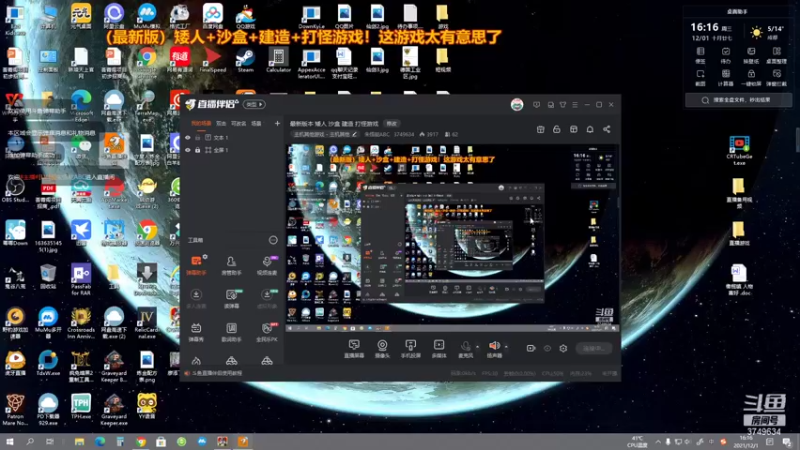The height and width of the screenshot is (450, 800).
Task: Expand speaker options arrow
Action: point(506,347)
